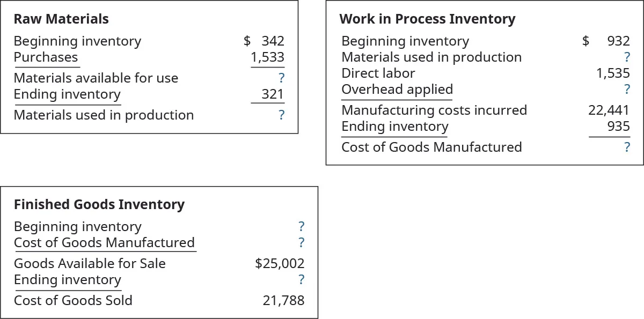
Task: Click the Raw Materials ending inventory value 321
Action: [272, 94]
